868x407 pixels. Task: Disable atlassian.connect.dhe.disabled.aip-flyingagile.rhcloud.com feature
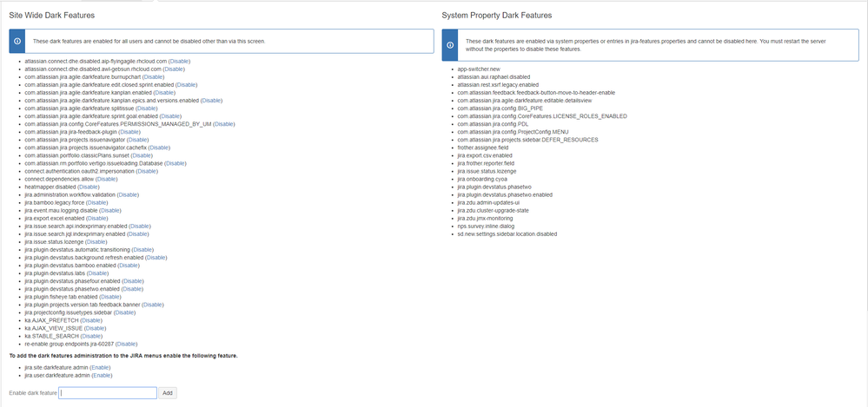179,62
